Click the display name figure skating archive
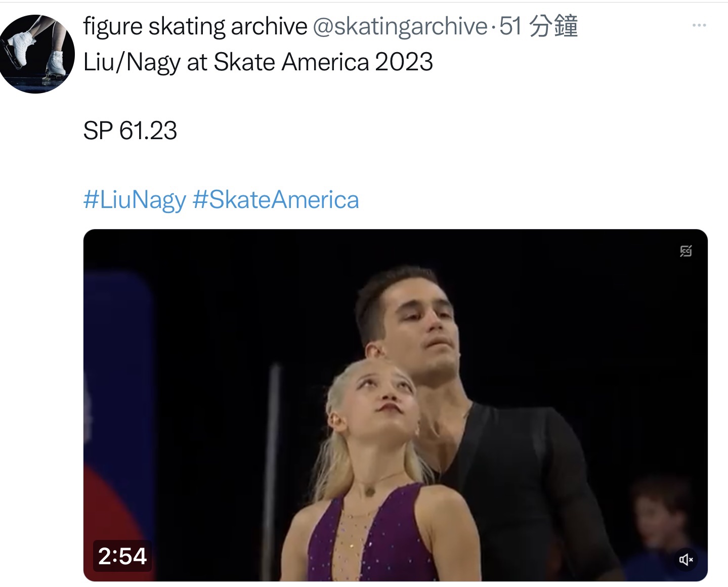The height and width of the screenshot is (587, 728). click(195, 26)
